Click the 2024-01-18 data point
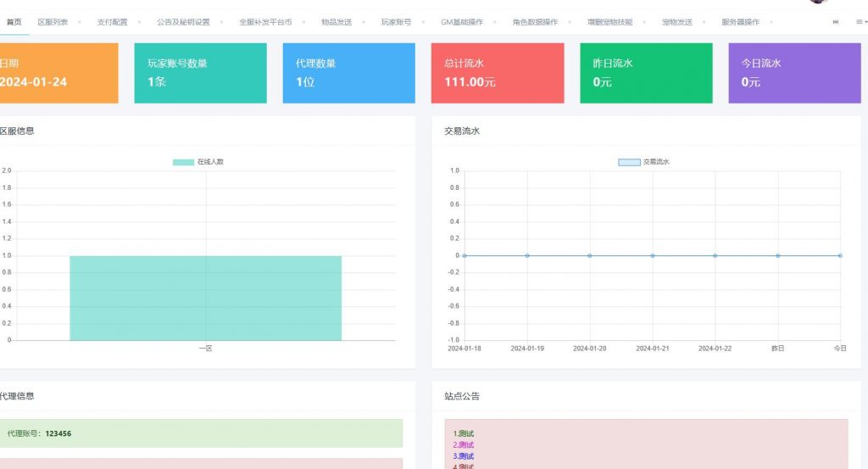The height and width of the screenshot is (469, 868). 465,256
